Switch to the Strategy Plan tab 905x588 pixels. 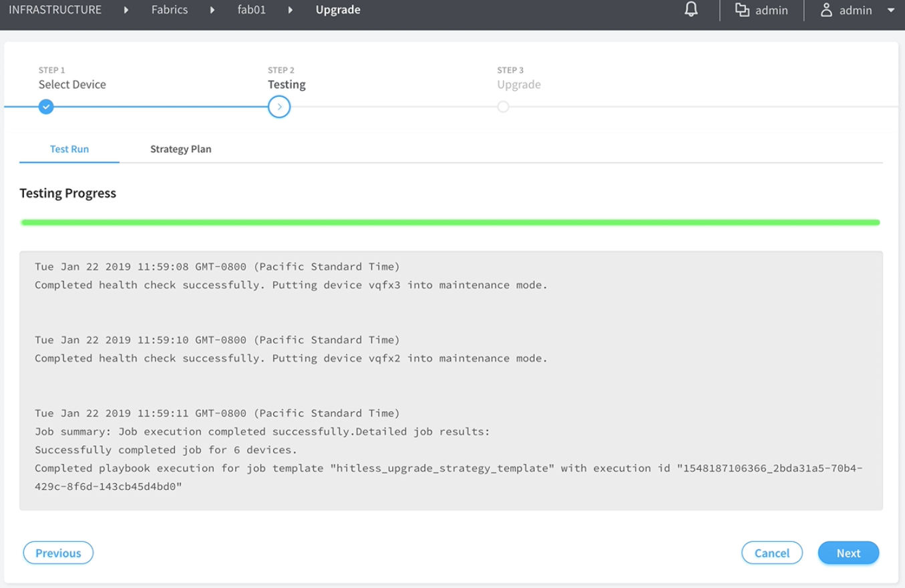coord(180,149)
